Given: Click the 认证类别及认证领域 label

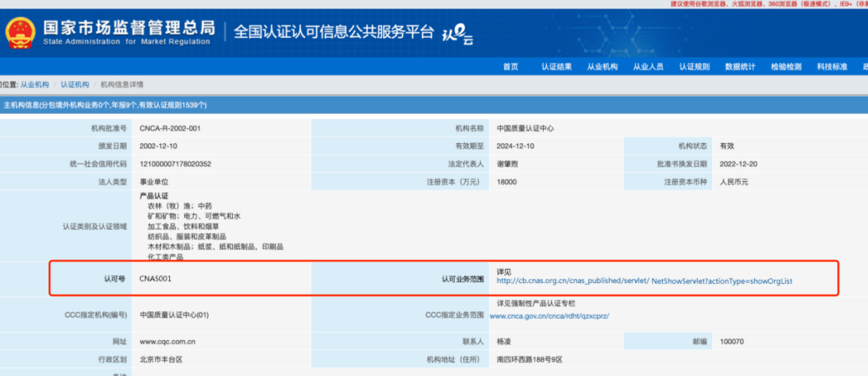Looking at the screenshot, I should point(95,226).
